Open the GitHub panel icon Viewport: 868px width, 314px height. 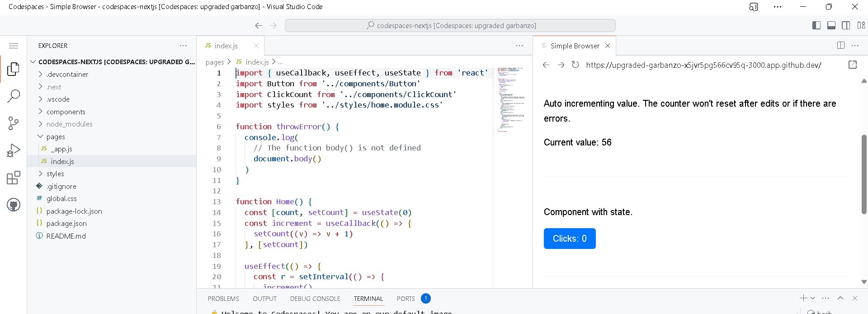pyautogui.click(x=14, y=205)
